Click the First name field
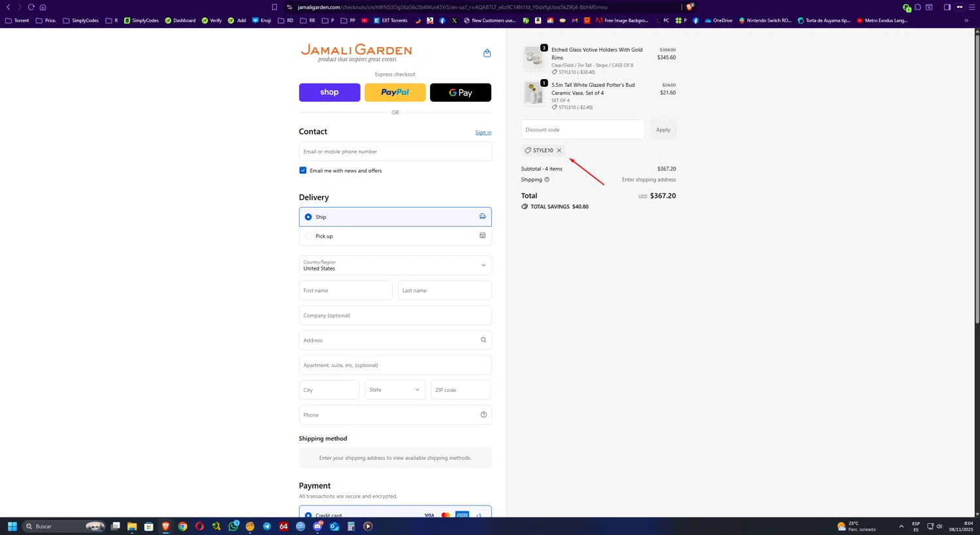980x535 pixels. pyautogui.click(x=346, y=290)
